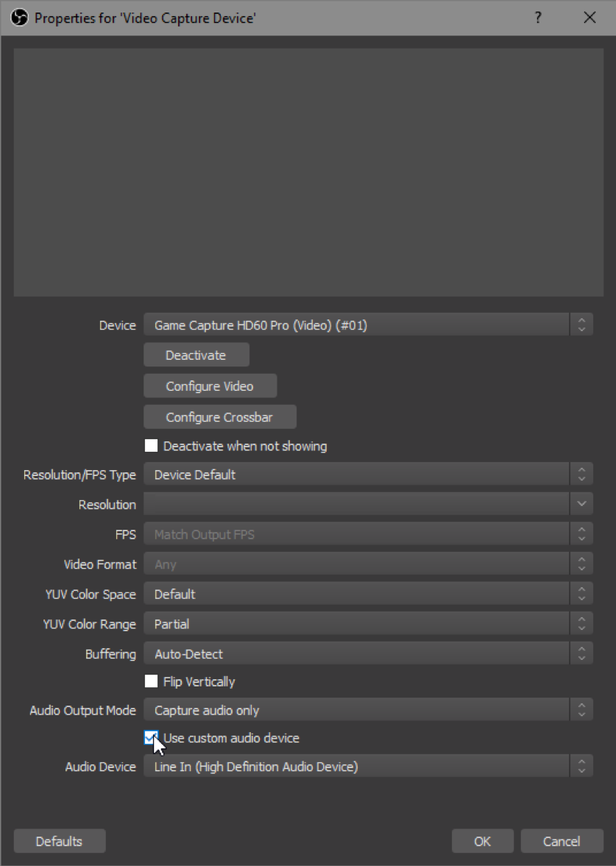Dismiss the dialog using Cancel
The image size is (616, 866).
coord(562,841)
